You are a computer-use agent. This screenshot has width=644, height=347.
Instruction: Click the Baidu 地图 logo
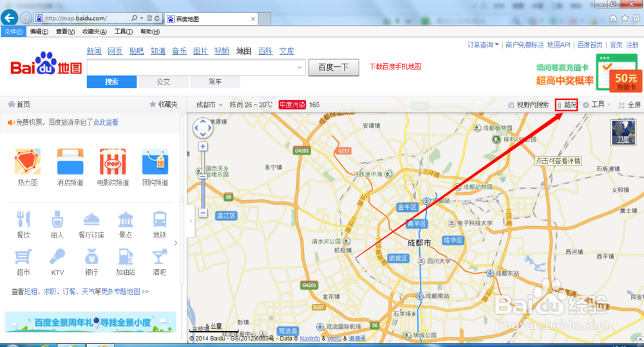(x=46, y=64)
